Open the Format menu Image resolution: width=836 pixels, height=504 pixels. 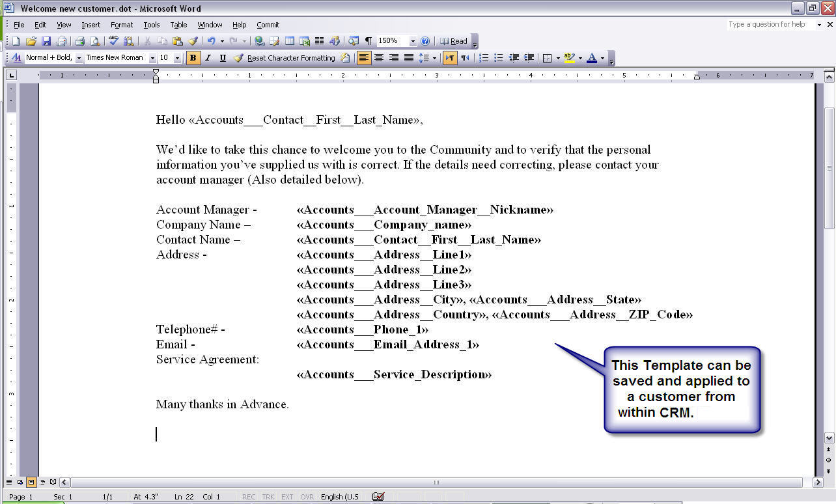(121, 25)
